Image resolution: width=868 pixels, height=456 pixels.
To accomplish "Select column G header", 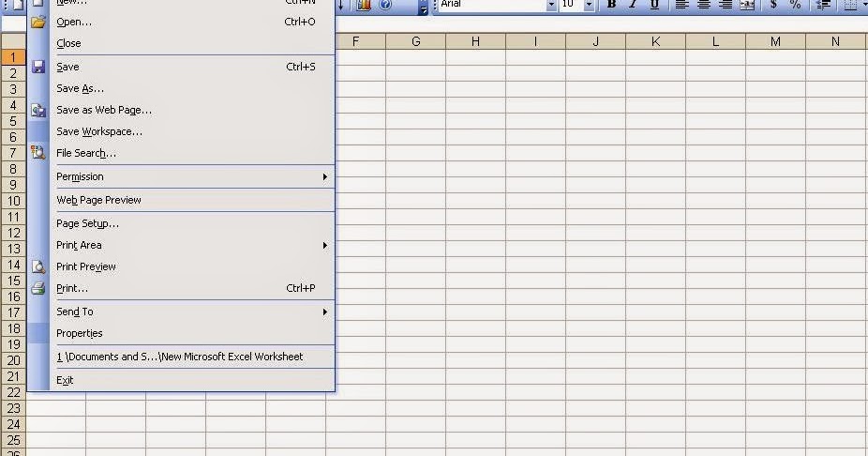I will (416, 41).
